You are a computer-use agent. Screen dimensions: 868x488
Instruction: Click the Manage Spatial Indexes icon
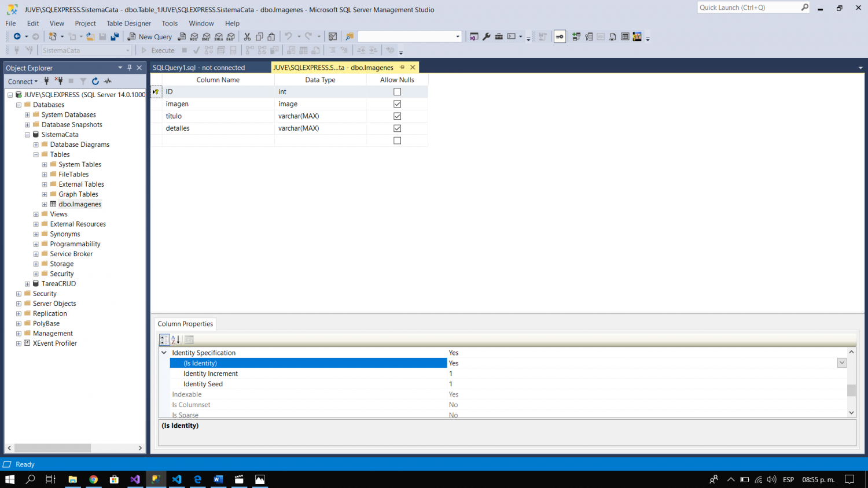(637, 36)
